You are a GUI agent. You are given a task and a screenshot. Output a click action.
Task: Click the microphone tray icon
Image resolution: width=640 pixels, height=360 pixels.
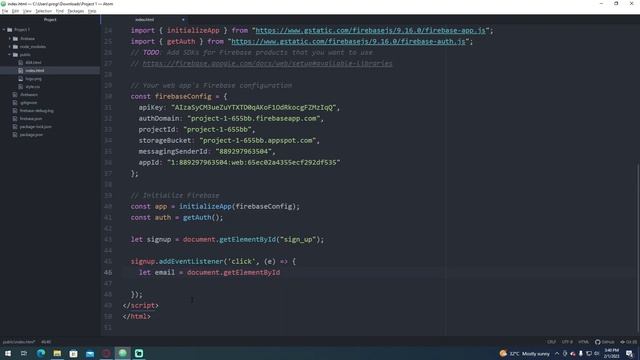[x=581, y=353]
